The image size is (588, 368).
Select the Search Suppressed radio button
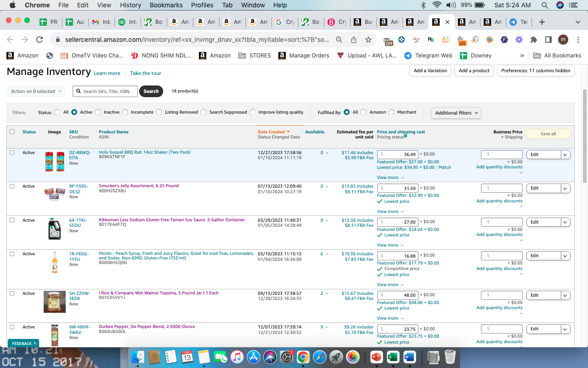[204, 112]
